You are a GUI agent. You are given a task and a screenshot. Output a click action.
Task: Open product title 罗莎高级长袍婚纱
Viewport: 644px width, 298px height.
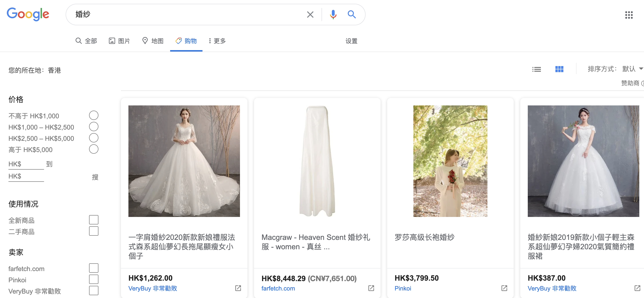(x=424, y=237)
